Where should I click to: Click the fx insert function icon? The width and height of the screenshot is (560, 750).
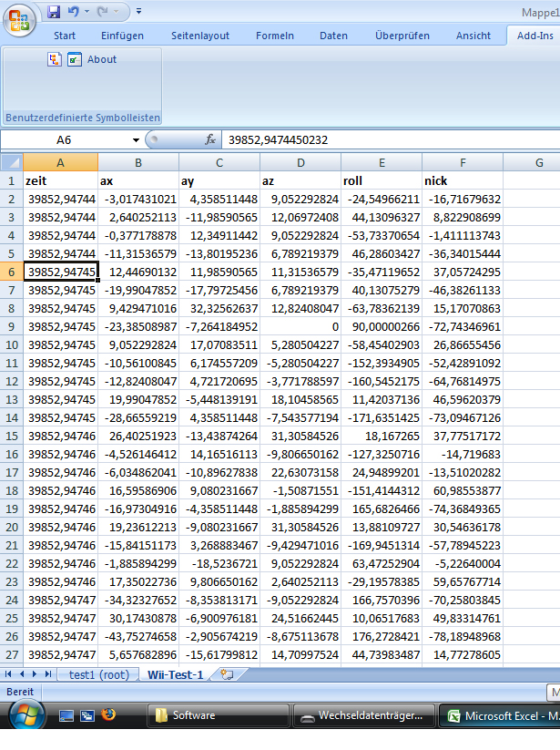209,139
